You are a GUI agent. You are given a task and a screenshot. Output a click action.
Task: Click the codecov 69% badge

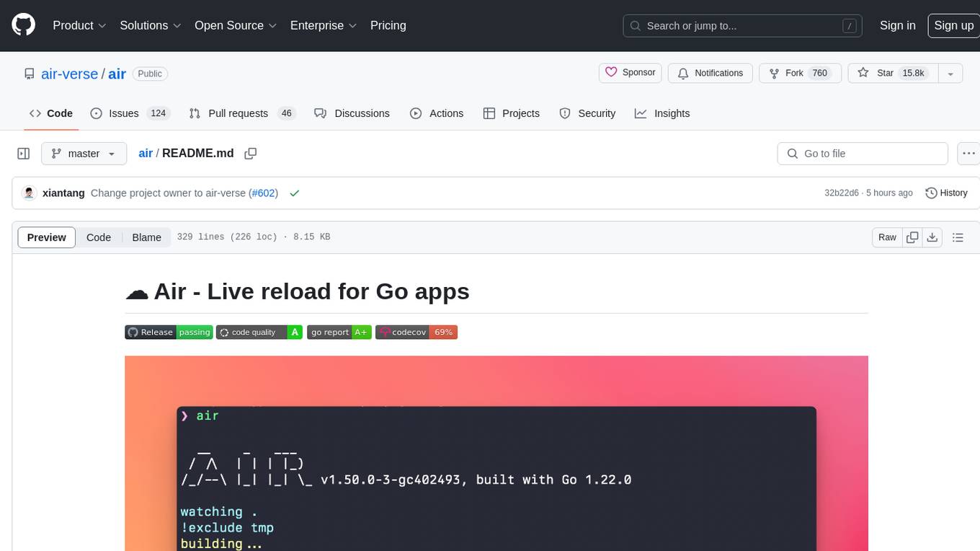click(x=416, y=332)
